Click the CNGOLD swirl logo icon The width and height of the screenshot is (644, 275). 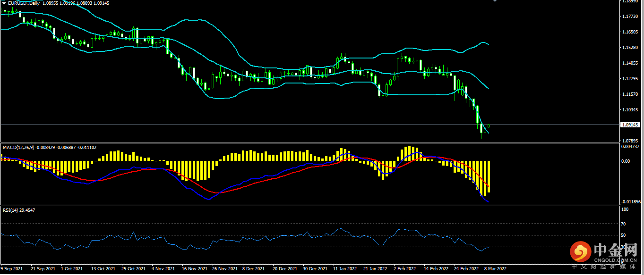click(580, 251)
